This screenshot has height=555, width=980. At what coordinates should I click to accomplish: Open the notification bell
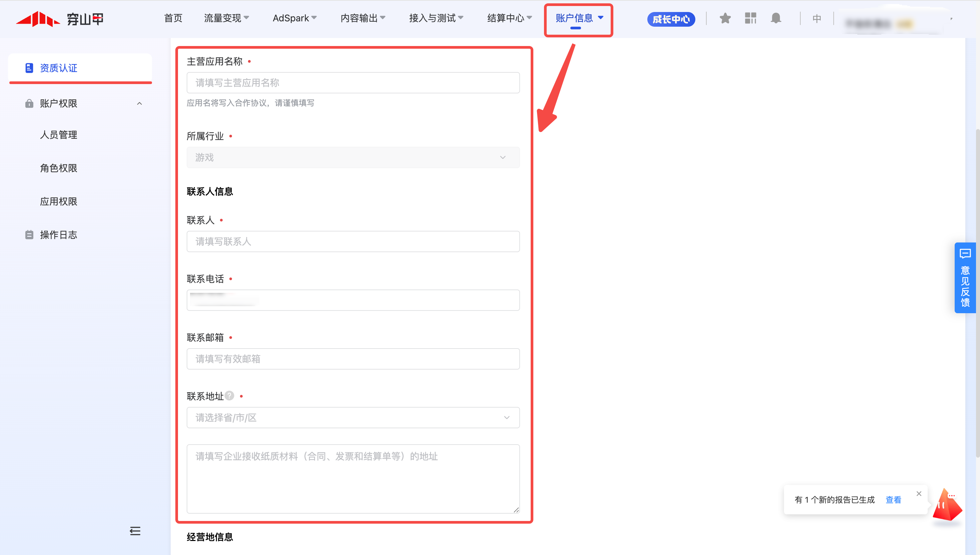click(776, 18)
